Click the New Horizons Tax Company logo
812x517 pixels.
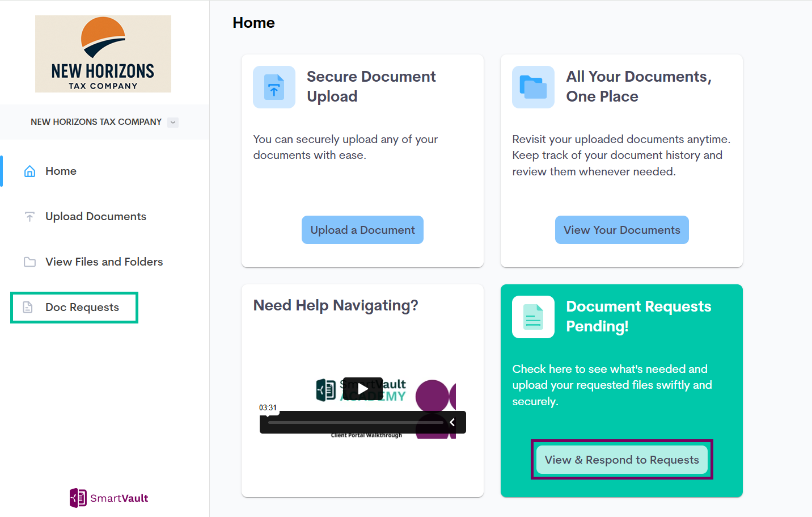103,54
